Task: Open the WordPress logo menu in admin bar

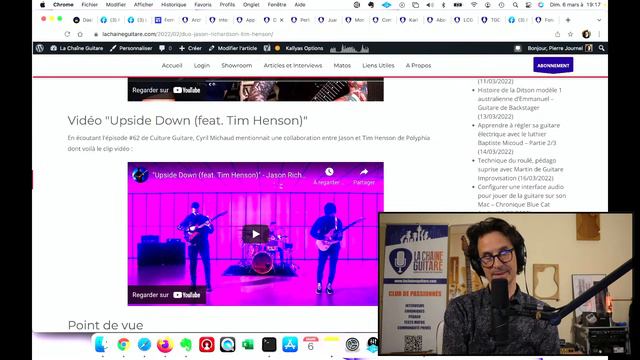Action: 40,48
